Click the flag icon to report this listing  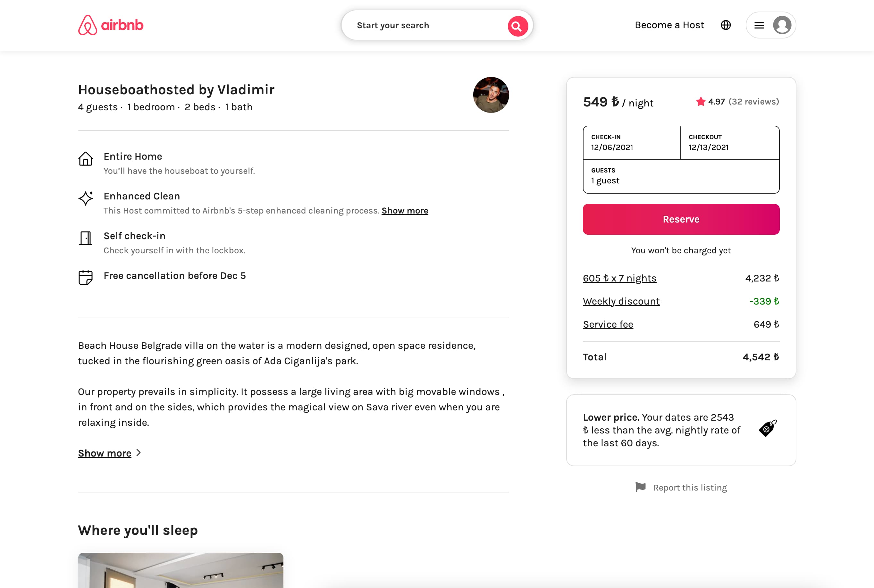(x=640, y=487)
